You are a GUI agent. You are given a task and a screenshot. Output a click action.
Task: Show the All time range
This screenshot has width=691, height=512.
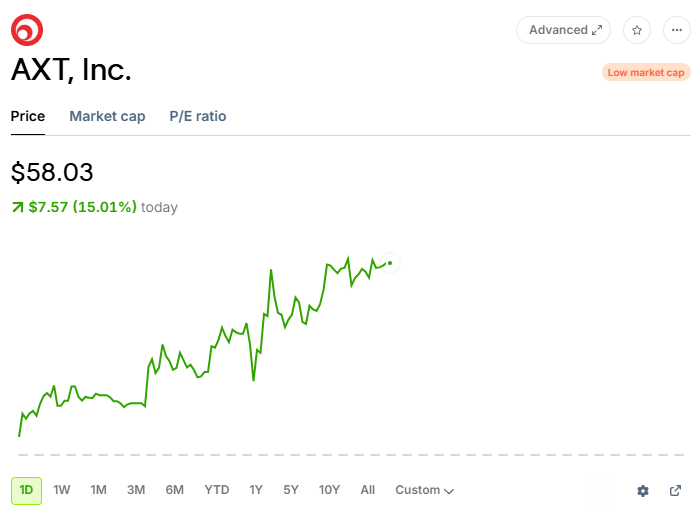(x=368, y=490)
